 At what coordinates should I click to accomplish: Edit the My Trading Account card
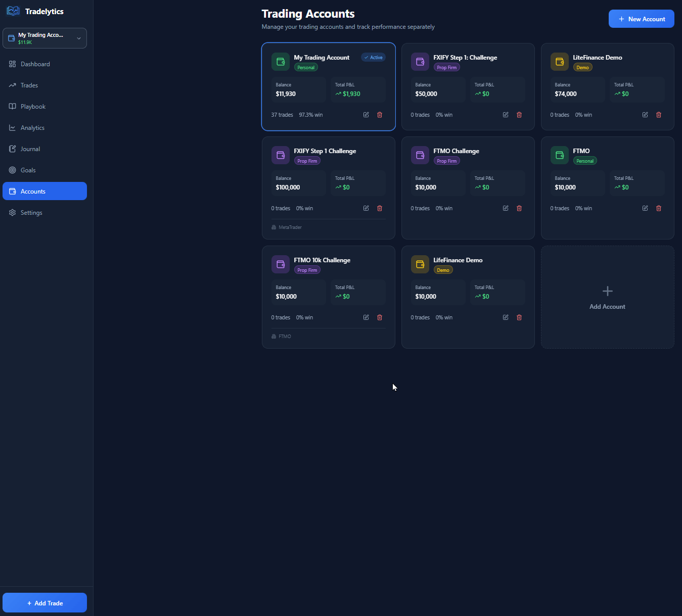pyautogui.click(x=366, y=115)
